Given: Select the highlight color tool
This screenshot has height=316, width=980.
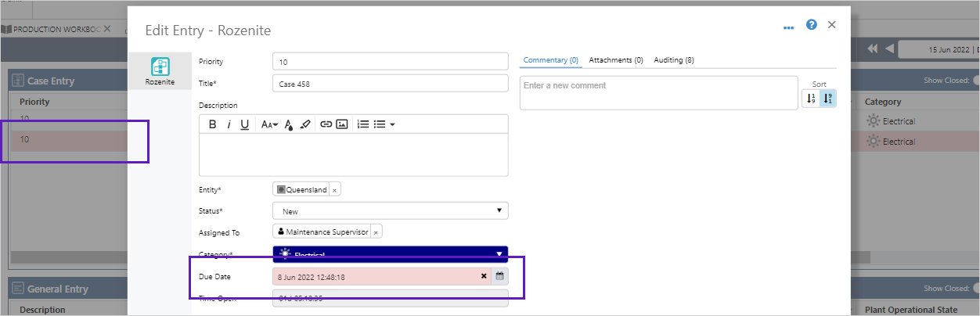Looking at the screenshot, I should (305, 124).
